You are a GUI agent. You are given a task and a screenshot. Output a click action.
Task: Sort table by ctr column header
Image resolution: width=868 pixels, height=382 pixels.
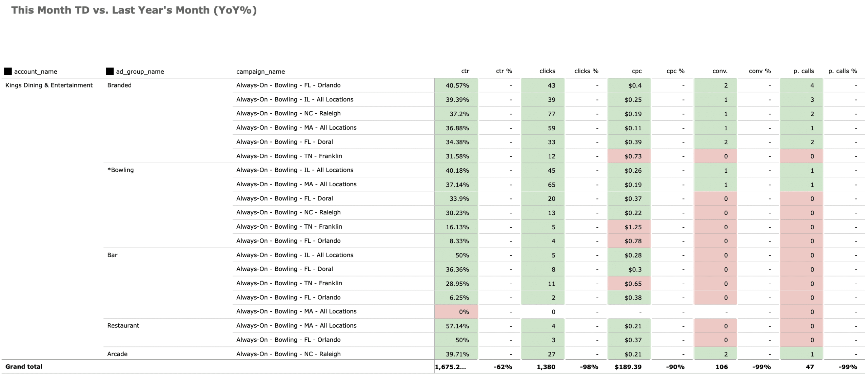point(465,71)
